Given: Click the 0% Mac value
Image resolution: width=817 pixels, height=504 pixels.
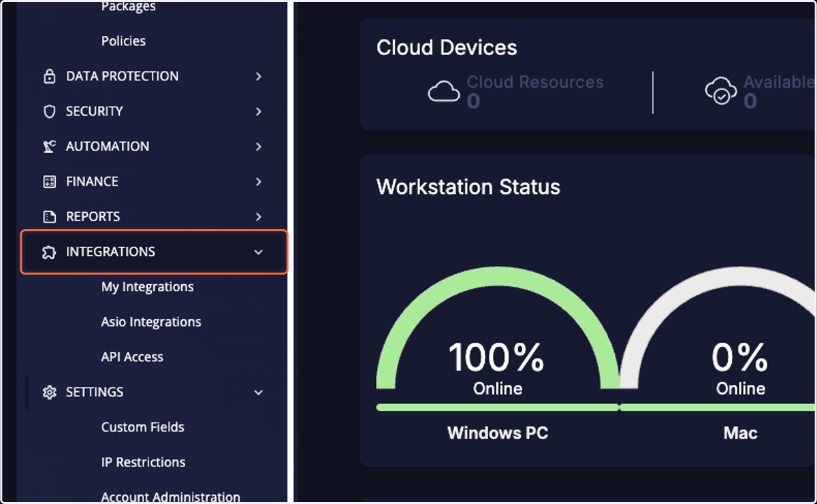Looking at the screenshot, I should point(740,357).
